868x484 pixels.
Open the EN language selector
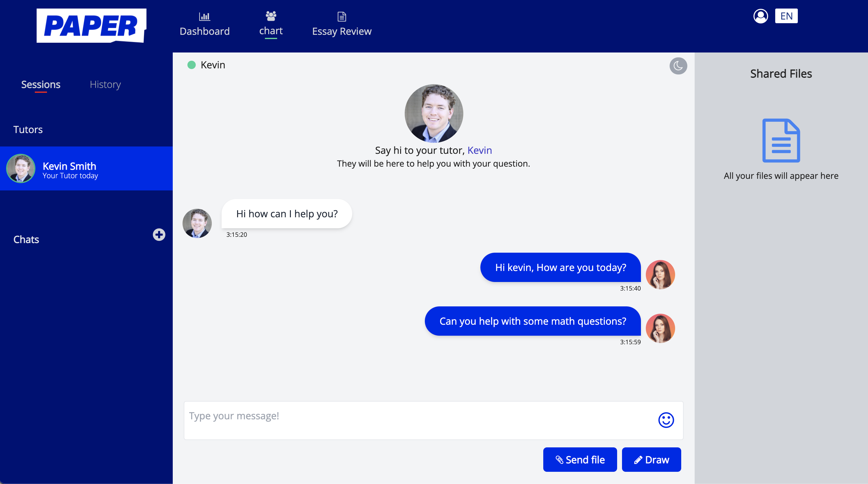click(x=787, y=16)
